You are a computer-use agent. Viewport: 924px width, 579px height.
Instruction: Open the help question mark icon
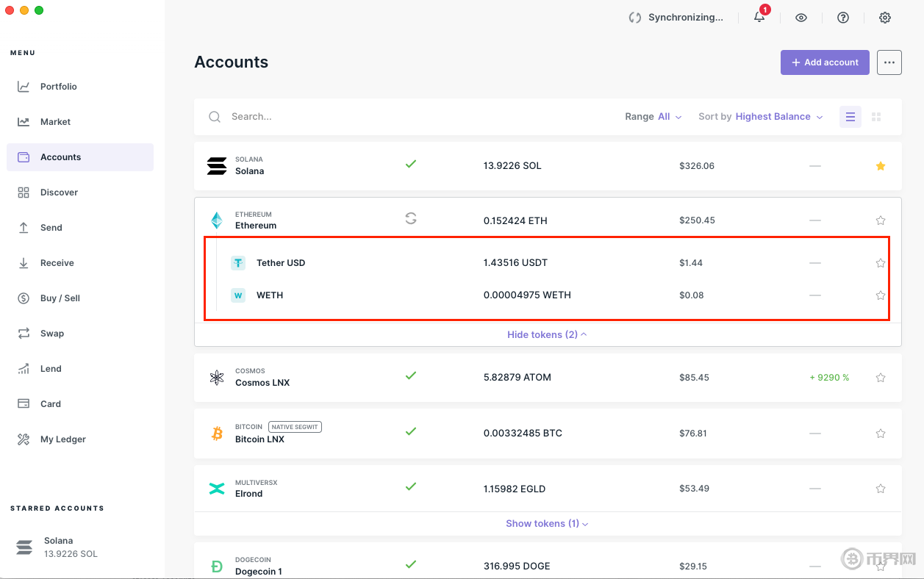[x=843, y=18]
